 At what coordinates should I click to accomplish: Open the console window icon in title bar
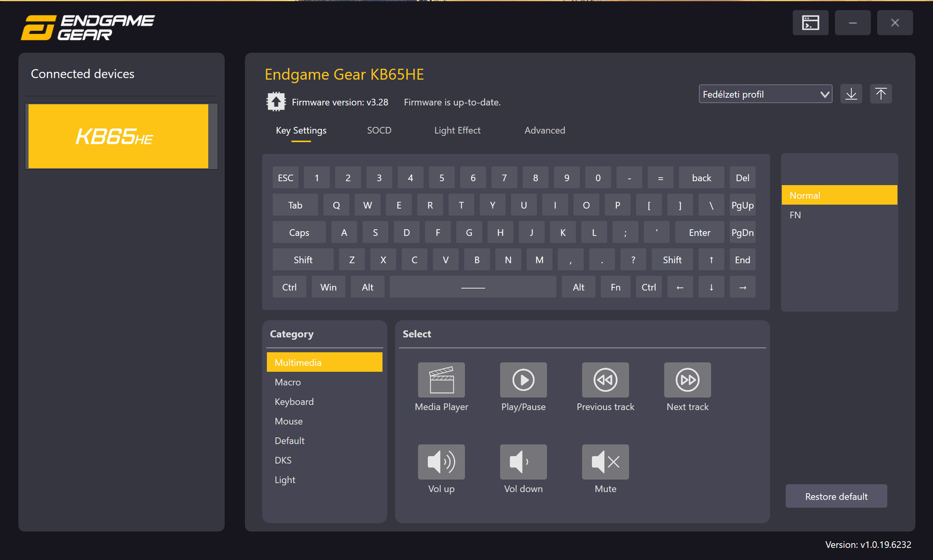(x=810, y=23)
